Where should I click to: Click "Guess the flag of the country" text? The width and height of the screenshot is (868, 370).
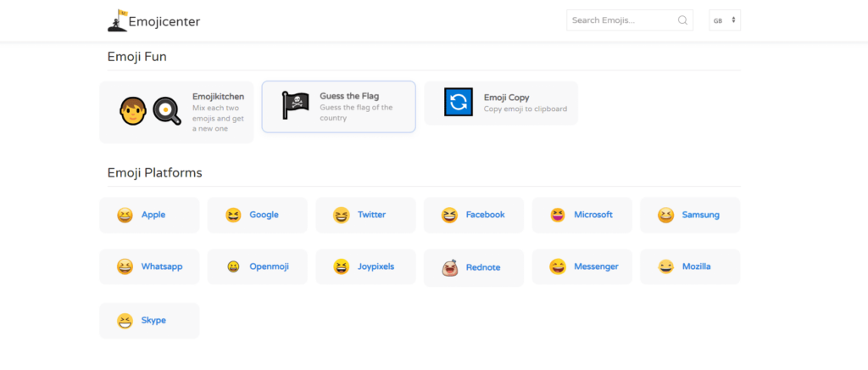click(356, 112)
